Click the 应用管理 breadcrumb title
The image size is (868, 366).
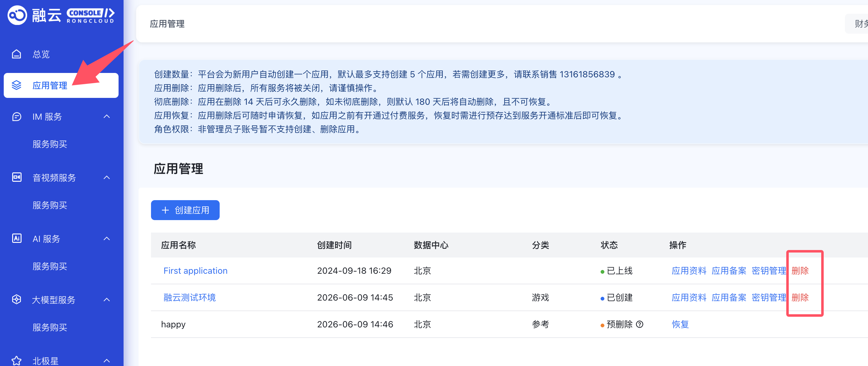(x=167, y=24)
